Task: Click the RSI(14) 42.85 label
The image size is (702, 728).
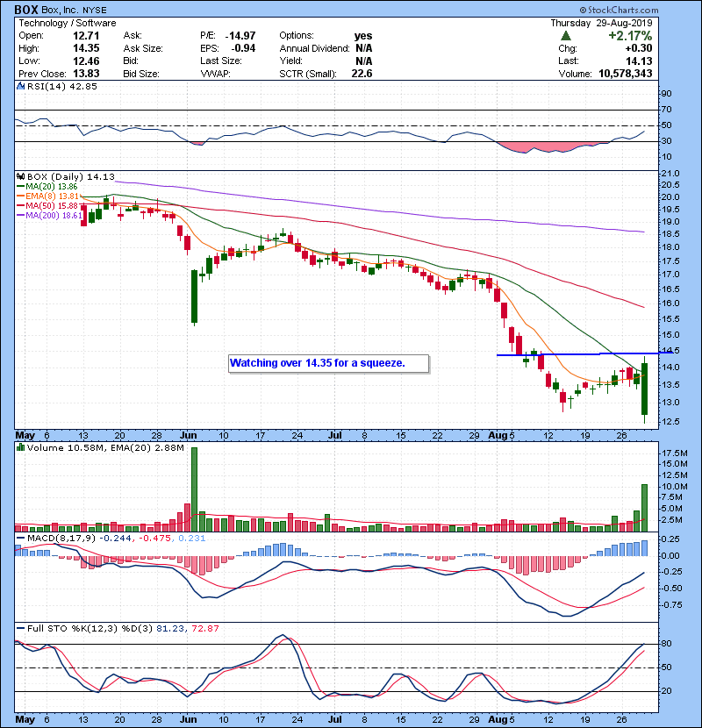Action: (62, 86)
